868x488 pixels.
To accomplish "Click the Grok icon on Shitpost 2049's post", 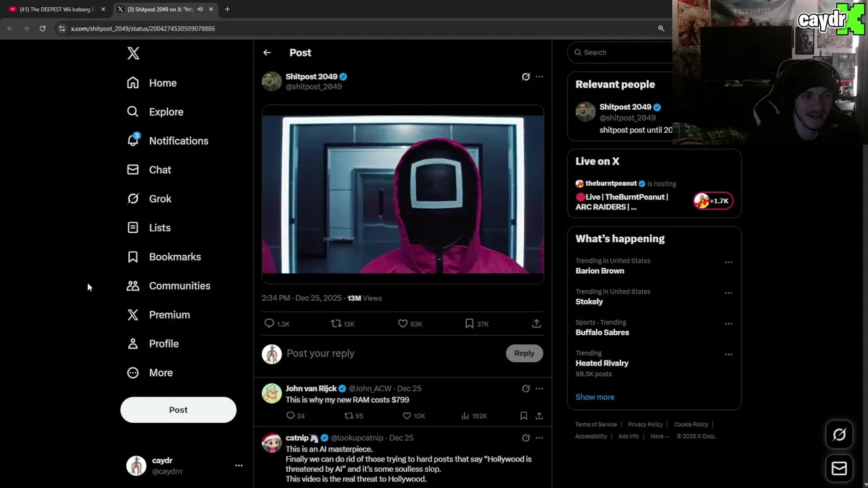I will (x=526, y=77).
